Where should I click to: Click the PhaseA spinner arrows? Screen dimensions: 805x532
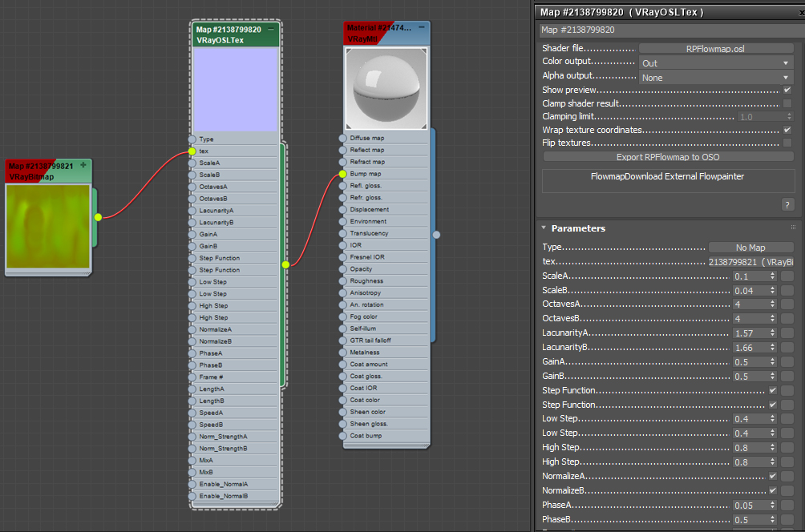[772, 506]
